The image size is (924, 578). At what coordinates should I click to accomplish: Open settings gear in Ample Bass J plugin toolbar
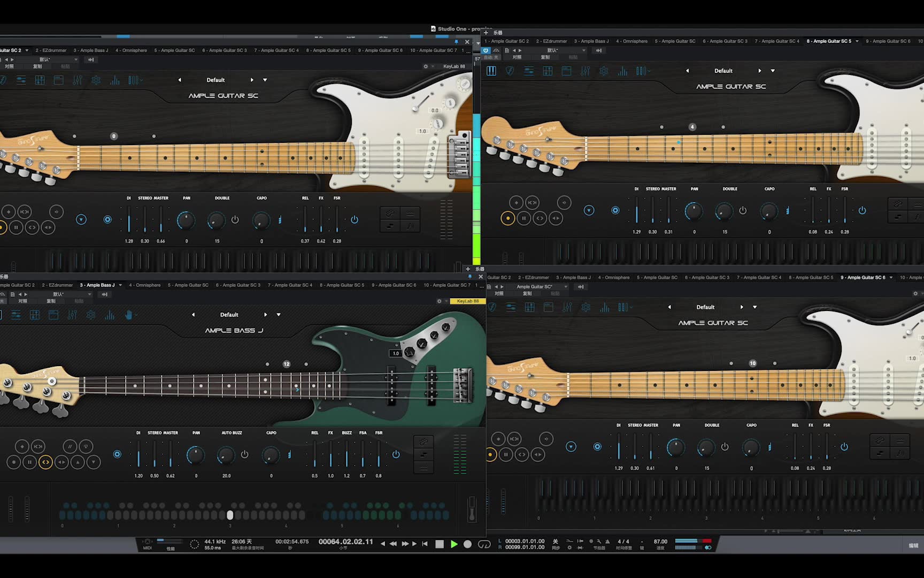click(91, 315)
